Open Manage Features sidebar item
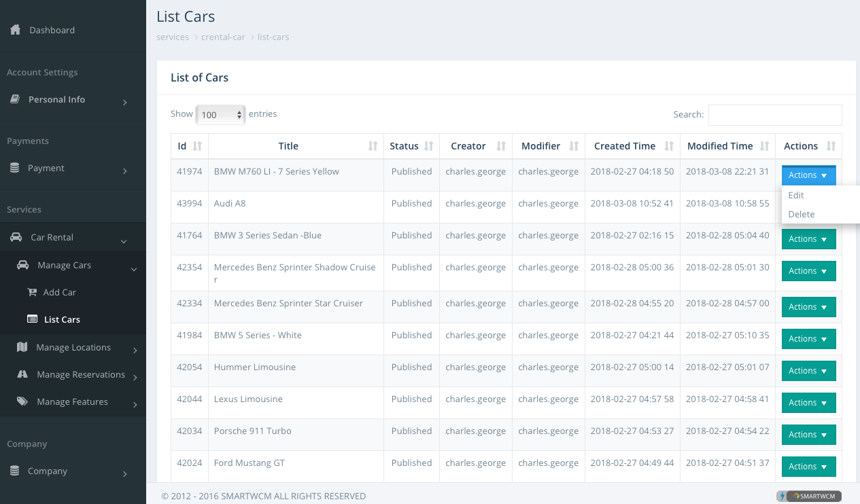Screen dimensions: 860x504 73,401
